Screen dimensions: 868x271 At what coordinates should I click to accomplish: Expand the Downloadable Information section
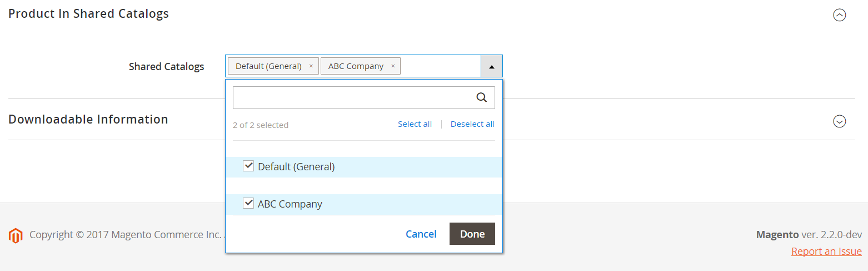pyautogui.click(x=839, y=121)
